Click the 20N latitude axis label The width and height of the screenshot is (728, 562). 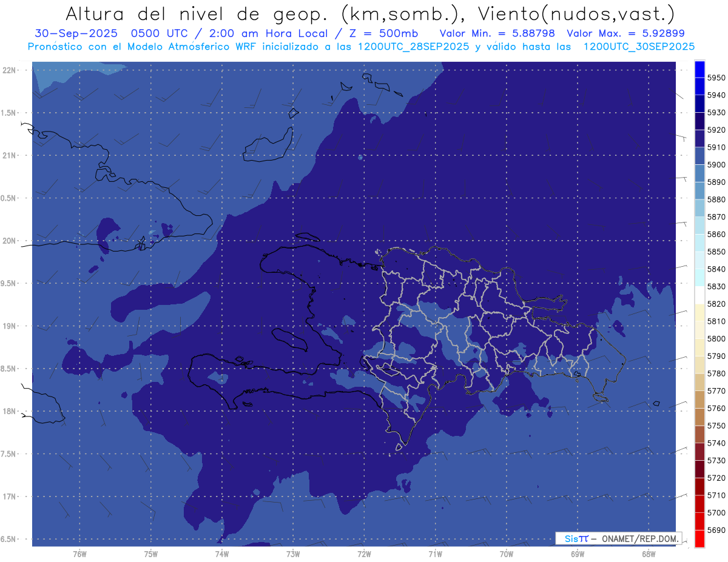click(10, 241)
